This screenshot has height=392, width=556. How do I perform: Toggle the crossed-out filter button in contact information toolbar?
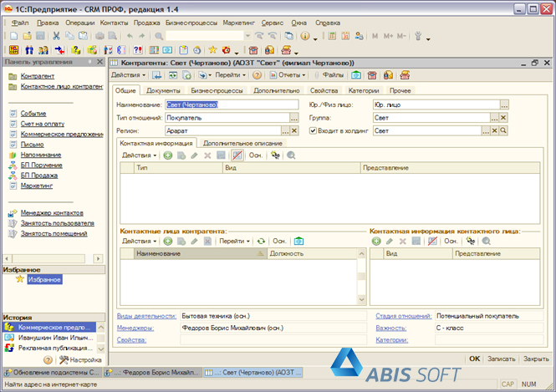coord(237,155)
